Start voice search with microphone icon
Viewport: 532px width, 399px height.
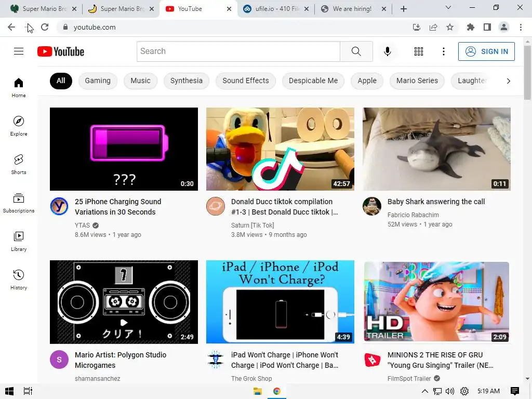tap(387, 51)
